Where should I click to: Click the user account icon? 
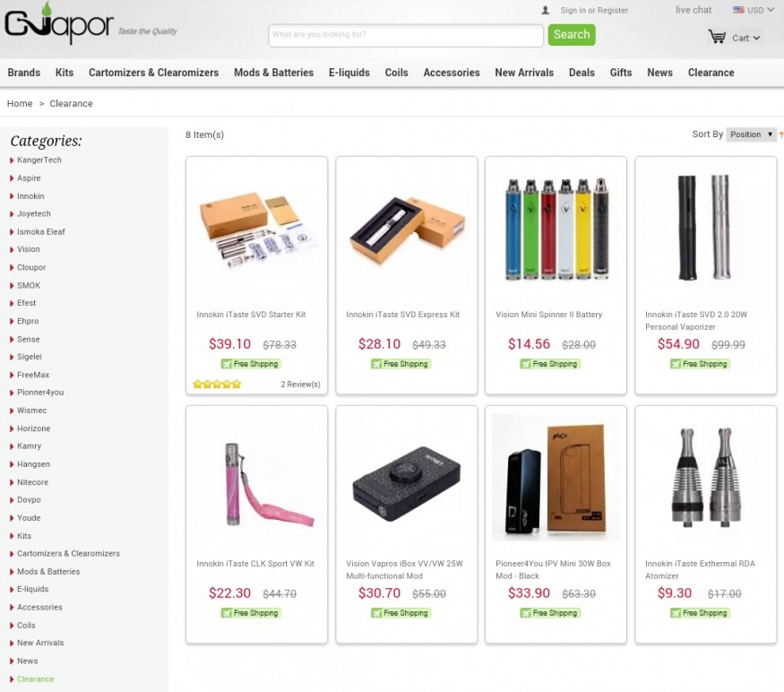pyautogui.click(x=546, y=10)
